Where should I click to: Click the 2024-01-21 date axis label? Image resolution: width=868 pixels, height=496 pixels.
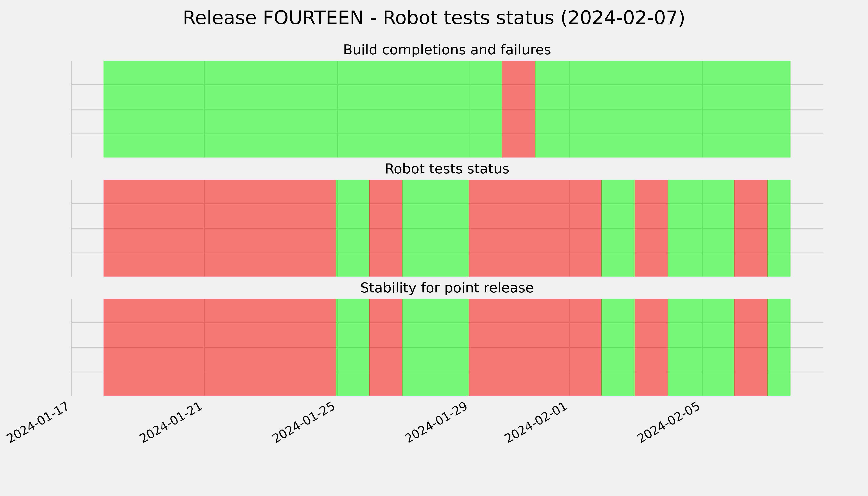point(173,422)
